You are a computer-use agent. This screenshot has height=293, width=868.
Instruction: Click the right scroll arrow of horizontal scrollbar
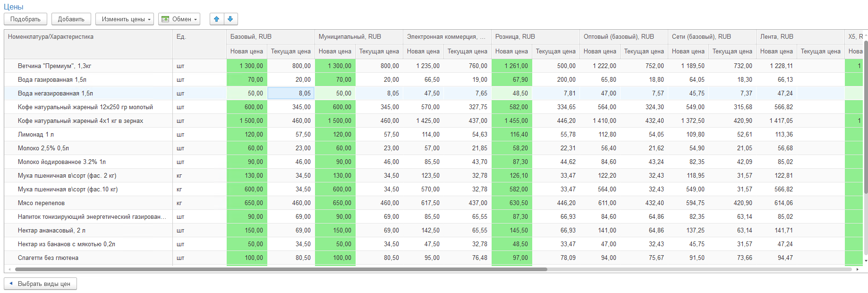857,269
